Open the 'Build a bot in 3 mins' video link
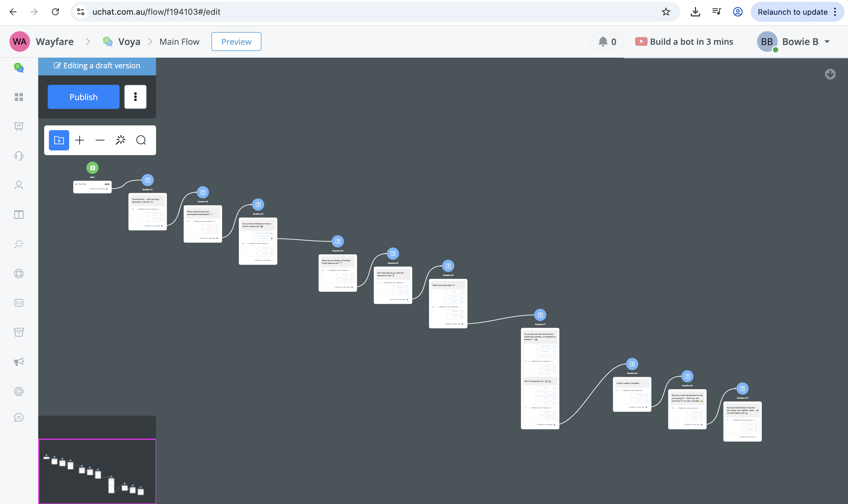 point(684,42)
